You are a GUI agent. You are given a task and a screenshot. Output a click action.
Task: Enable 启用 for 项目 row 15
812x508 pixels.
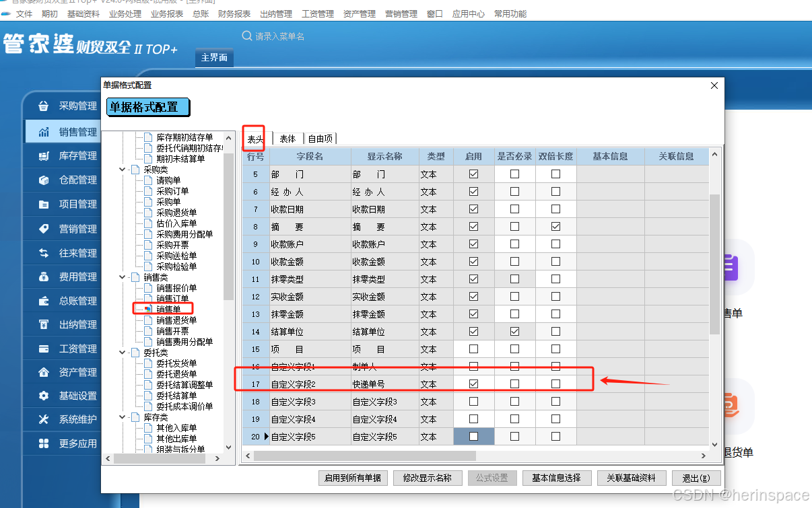pos(473,349)
